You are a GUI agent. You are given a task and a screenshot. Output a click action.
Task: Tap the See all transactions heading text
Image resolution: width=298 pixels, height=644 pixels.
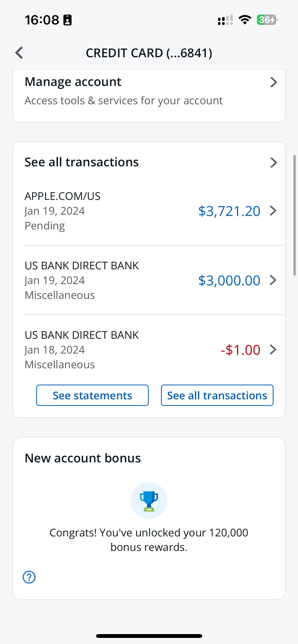[x=82, y=162]
